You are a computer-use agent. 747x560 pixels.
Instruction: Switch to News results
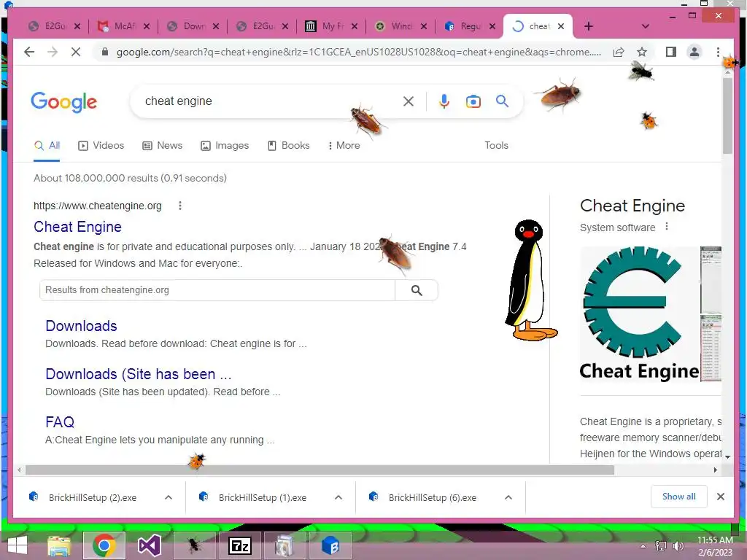click(x=163, y=146)
